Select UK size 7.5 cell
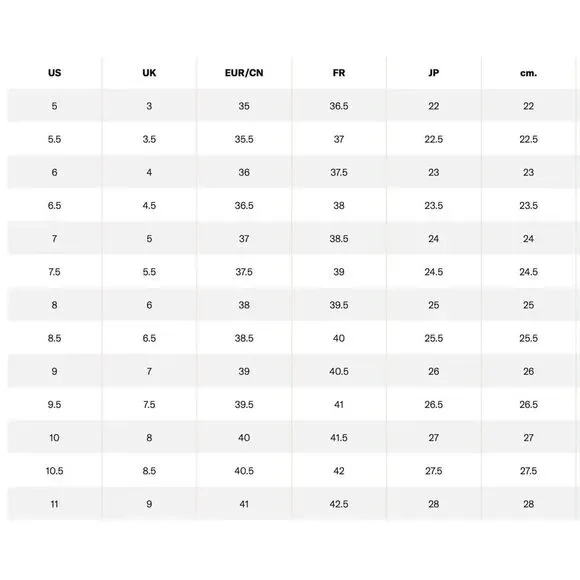580x580 pixels. tap(149, 405)
